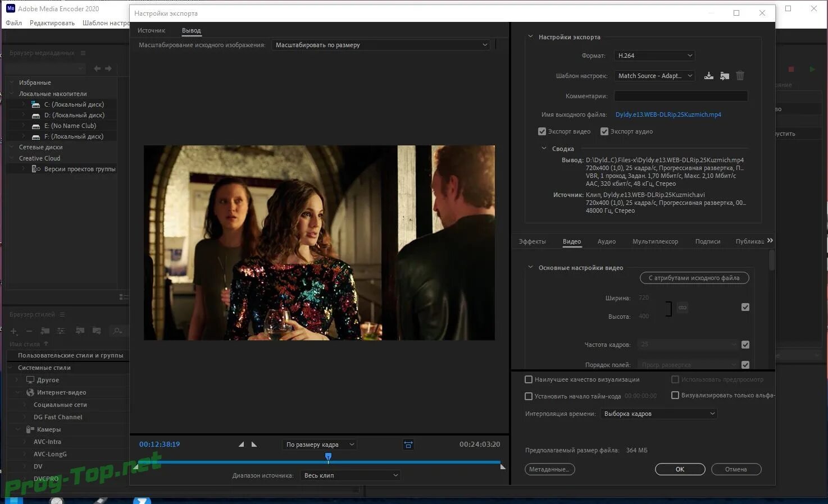The width and height of the screenshot is (828, 504).
Task: Click the preset search magnifier field
Action: (119, 331)
